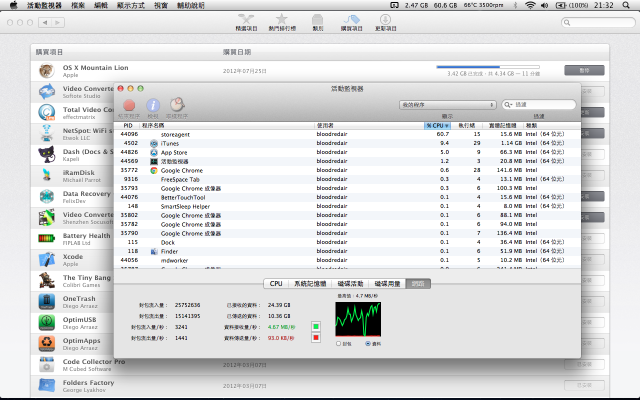Open the filter search magnifier dropdown
Viewport: 640px width, 400px height.
(x=508, y=105)
